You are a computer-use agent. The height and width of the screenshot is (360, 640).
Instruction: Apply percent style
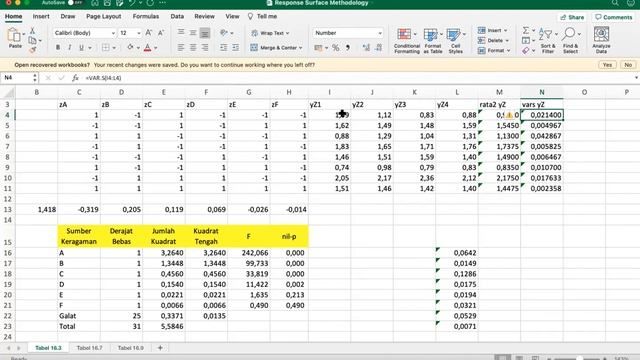coord(336,48)
